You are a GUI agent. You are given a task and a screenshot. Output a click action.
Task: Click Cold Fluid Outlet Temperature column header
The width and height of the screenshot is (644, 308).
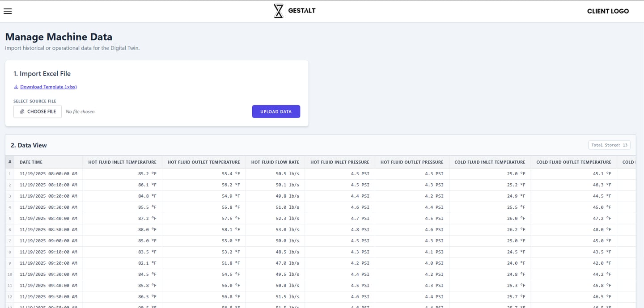pyautogui.click(x=574, y=162)
